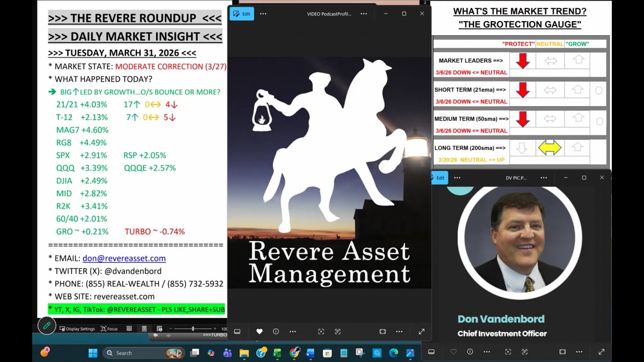Open the don@revereasset.com email link
Viewport: 644px width, 362px height.
pos(124,258)
